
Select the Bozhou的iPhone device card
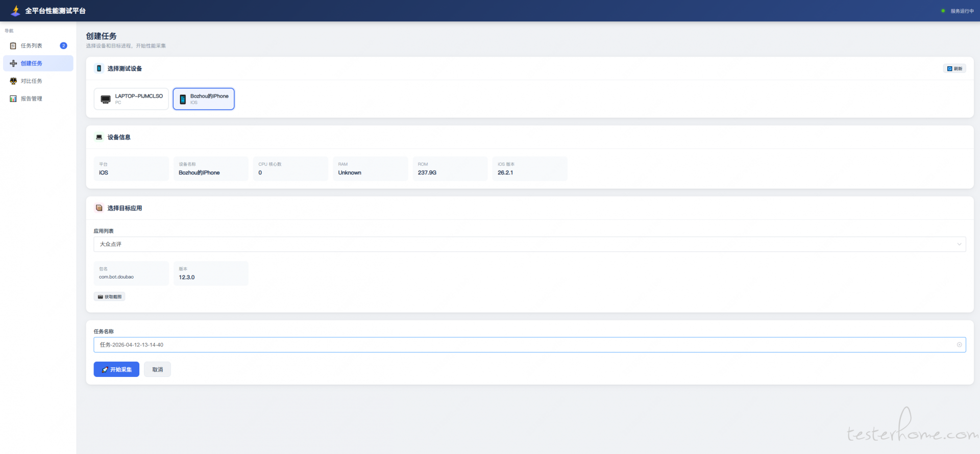tap(204, 99)
